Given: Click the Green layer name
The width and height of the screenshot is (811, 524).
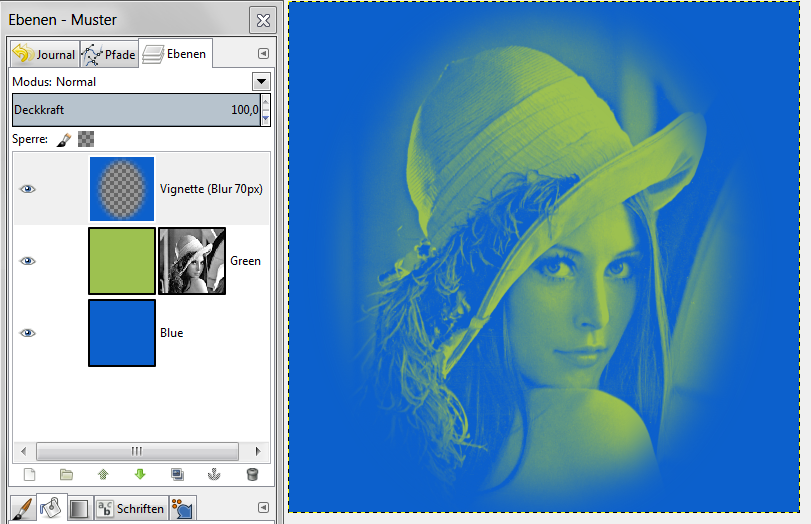Looking at the screenshot, I should 245,261.
